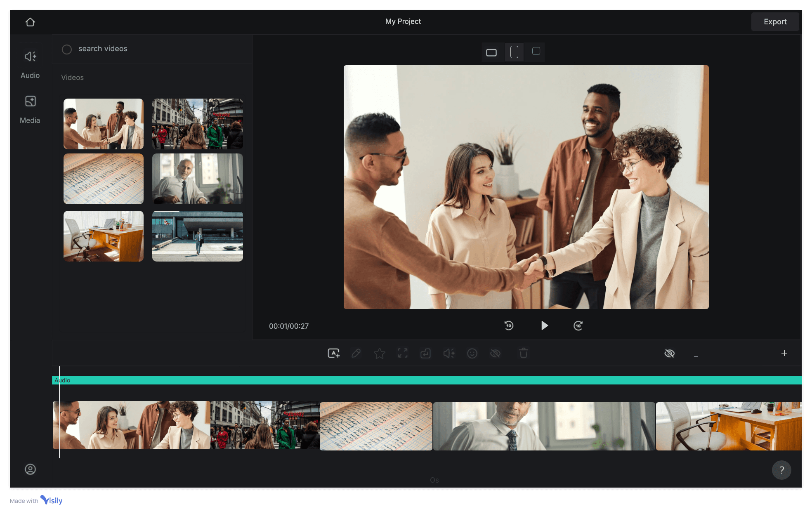Viewport: 812px width, 514px height.
Task: Click the home icon
Action: (x=30, y=22)
